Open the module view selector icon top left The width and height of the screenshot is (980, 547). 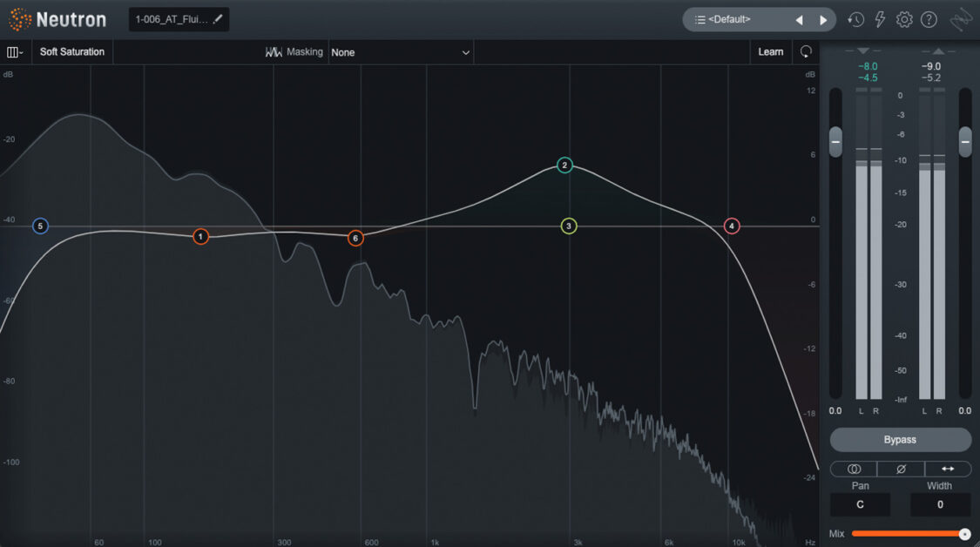15,51
